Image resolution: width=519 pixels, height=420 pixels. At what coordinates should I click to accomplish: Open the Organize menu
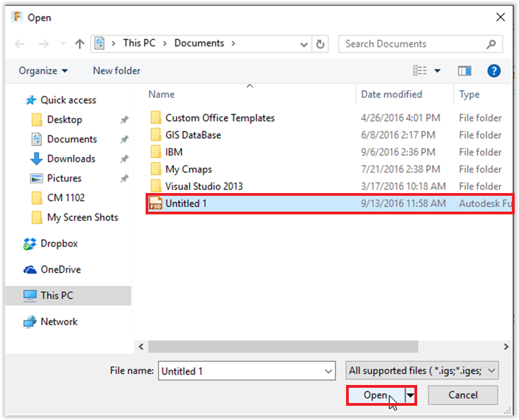click(x=43, y=71)
